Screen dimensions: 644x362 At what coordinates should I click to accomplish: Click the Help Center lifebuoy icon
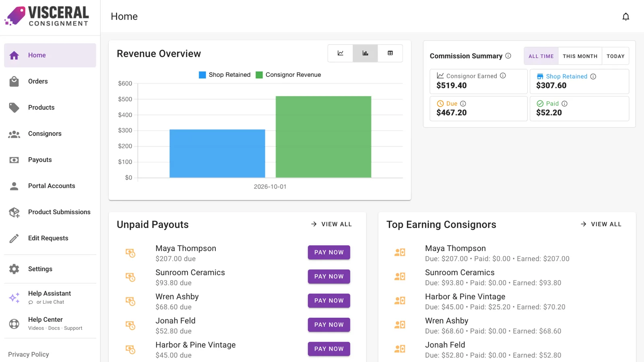14,324
